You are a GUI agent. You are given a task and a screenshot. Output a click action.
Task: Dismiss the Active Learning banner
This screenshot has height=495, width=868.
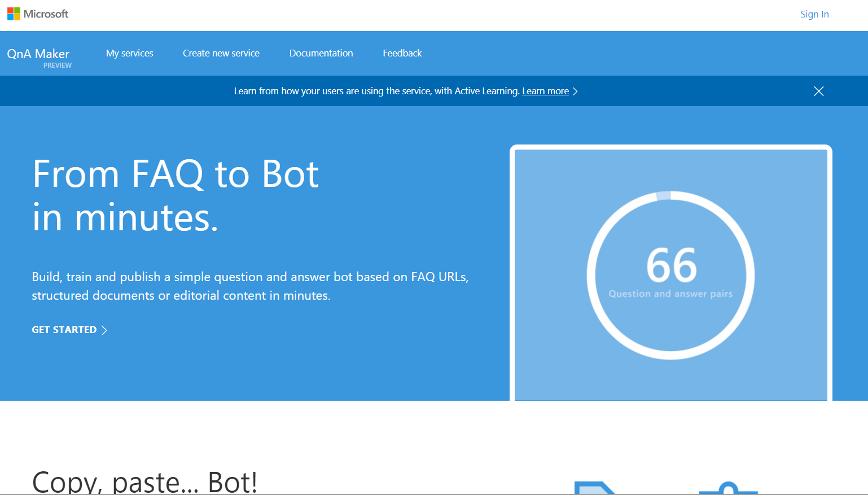(819, 91)
